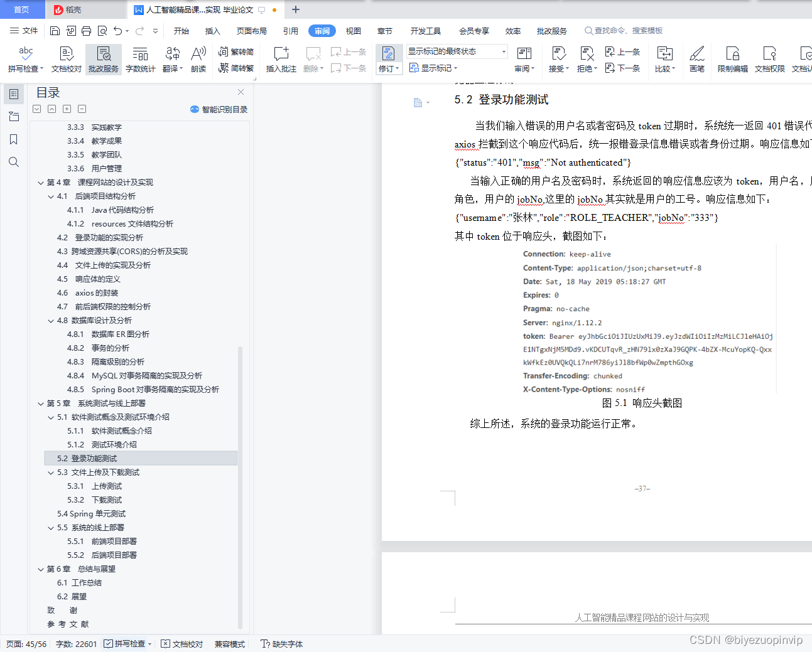
Task: Redo the last action
Action: 139,31
